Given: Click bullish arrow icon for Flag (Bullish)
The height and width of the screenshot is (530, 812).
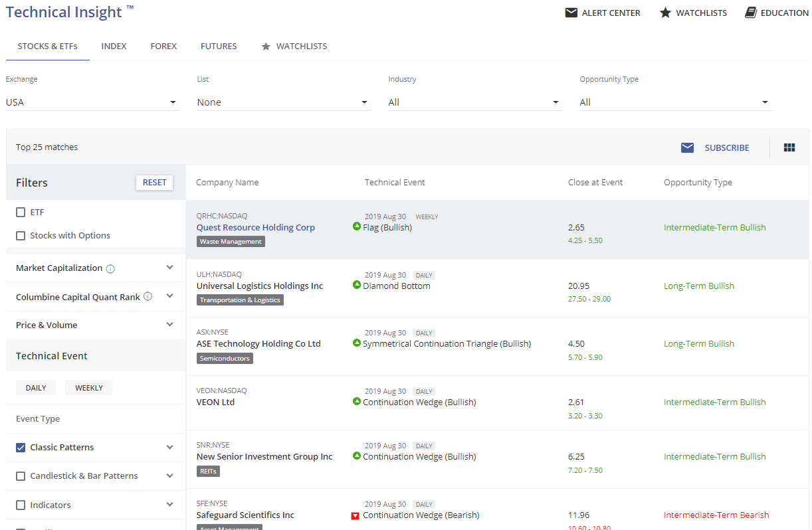Looking at the screenshot, I should 357,227.
